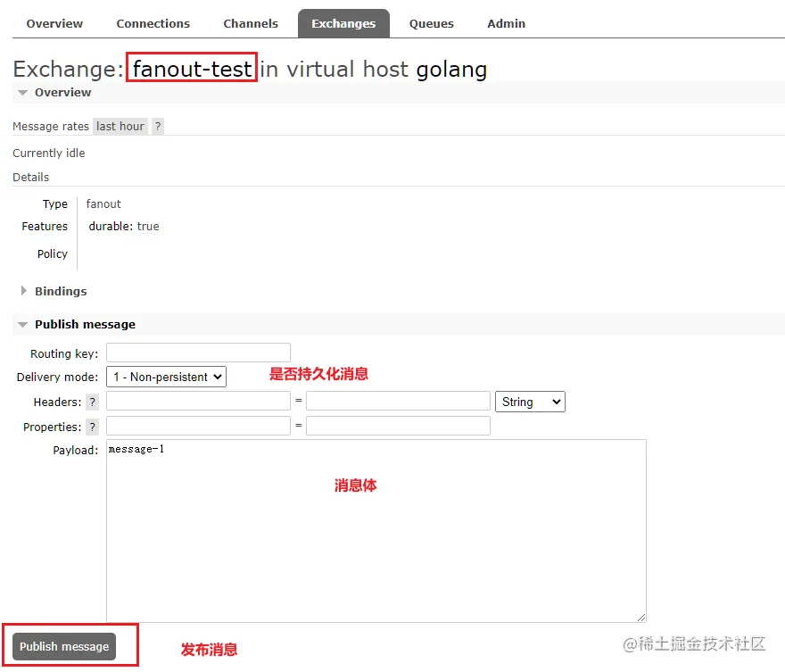Switch to the Admin tab
Screen dimensions: 785x672
pos(506,23)
